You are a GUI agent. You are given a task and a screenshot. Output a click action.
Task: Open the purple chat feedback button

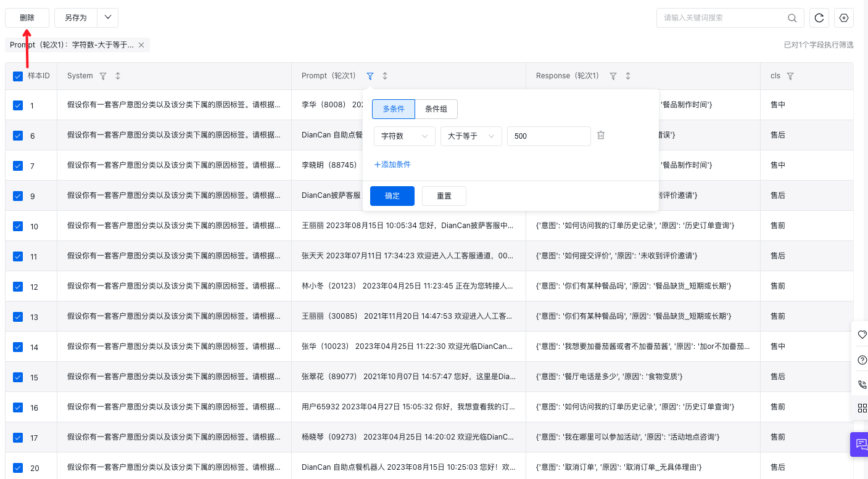tap(860, 444)
